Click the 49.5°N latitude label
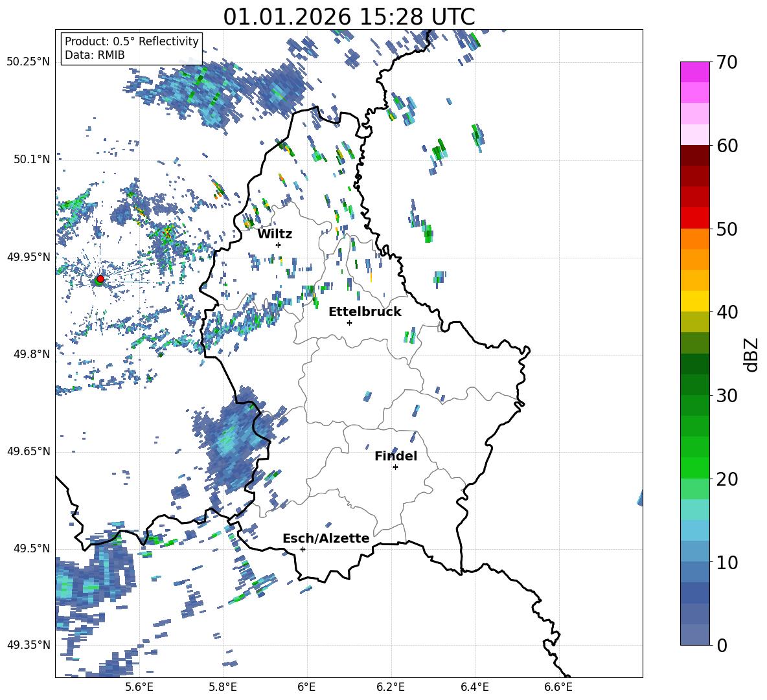Screen dimensions: 767x700 [x=32, y=548]
